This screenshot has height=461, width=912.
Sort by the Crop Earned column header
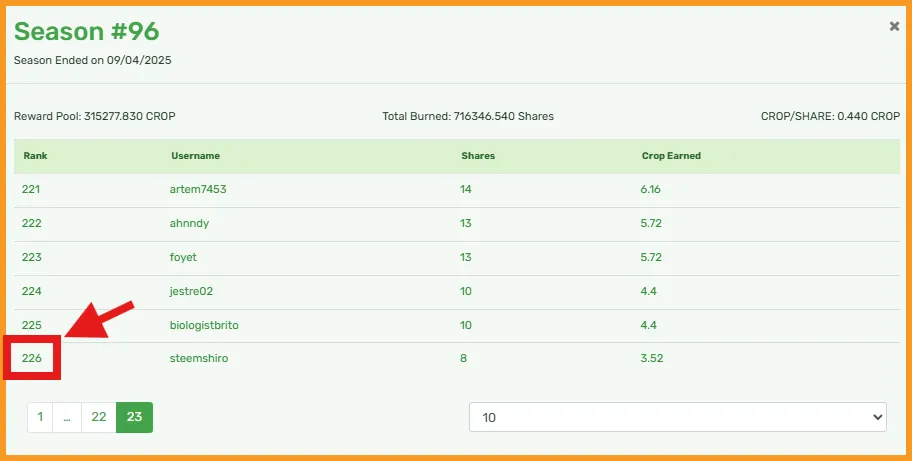pyautogui.click(x=671, y=156)
